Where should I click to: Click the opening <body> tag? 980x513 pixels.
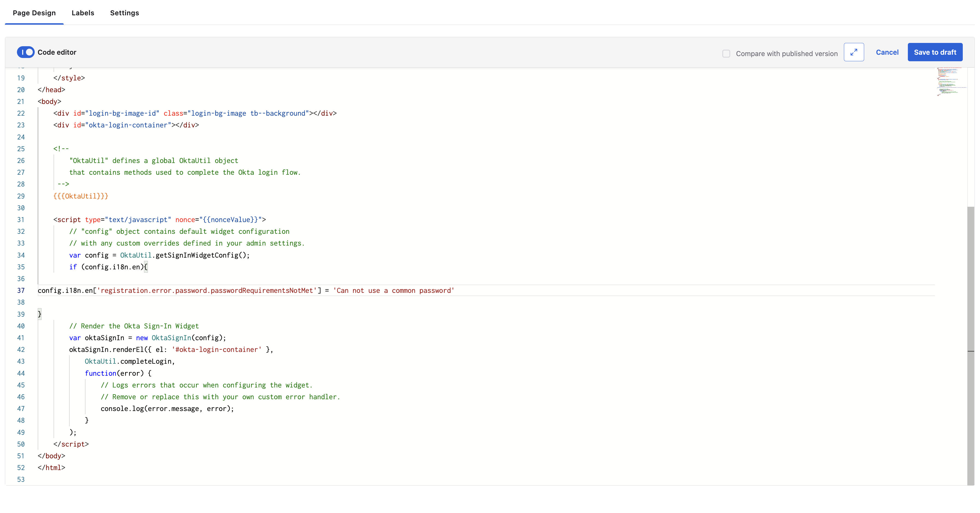pos(49,102)
